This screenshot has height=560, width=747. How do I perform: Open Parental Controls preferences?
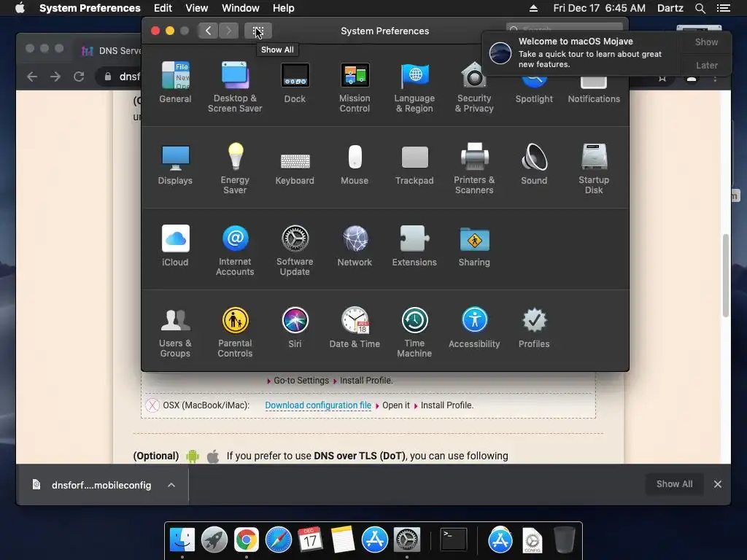tap(235, 332)
